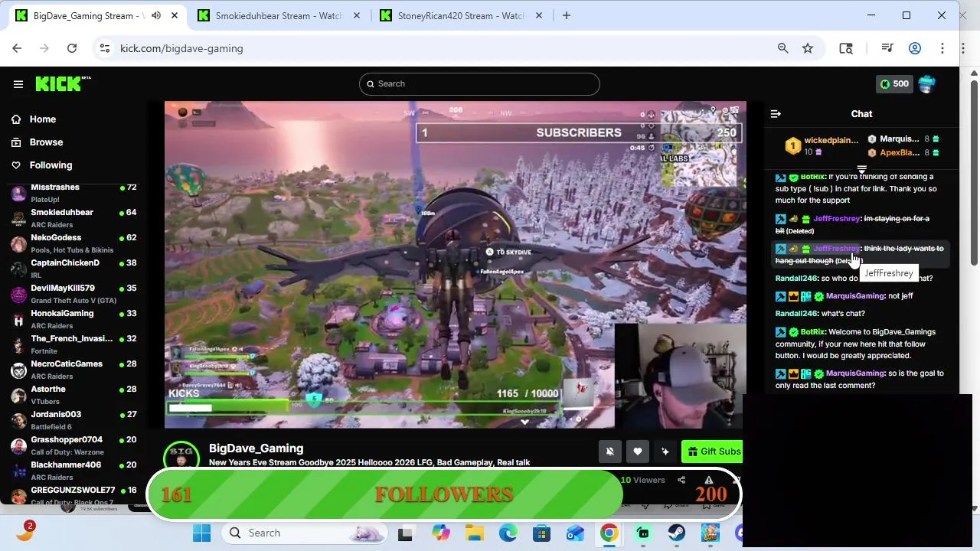The image size is (980, 551).
Task: Open Grasshopper0704 channel in sidebar
Action: coord(74,445)
